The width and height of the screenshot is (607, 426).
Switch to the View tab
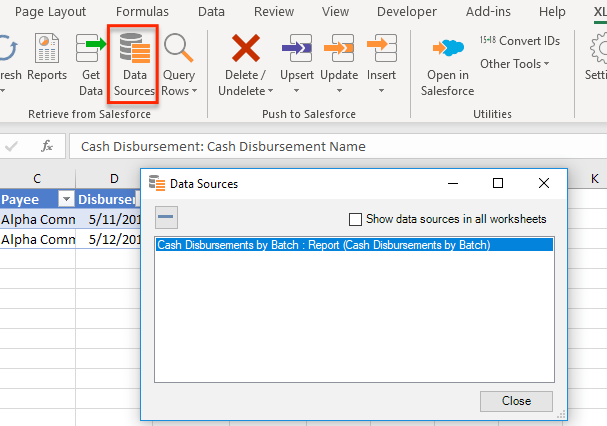point(335,12)
